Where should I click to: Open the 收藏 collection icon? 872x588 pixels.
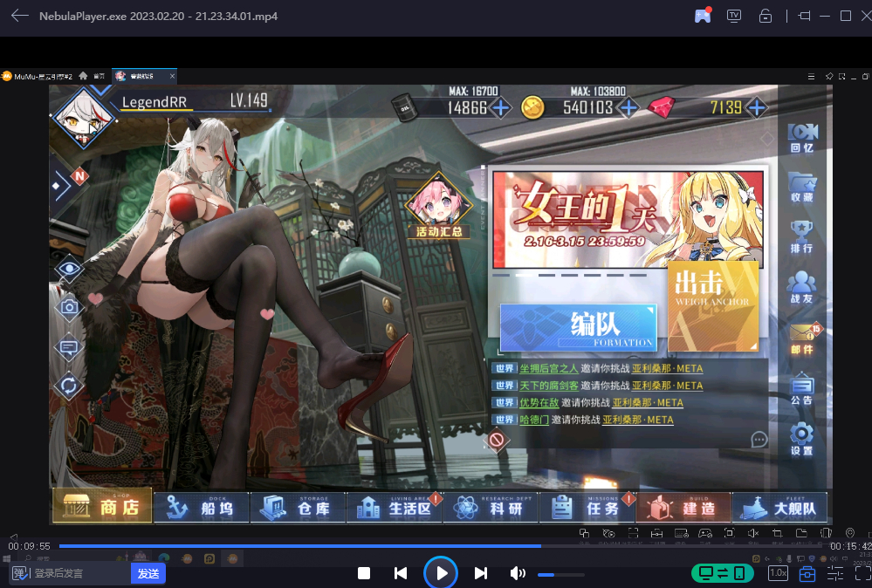pyautogui.click(x=802, y=188)
